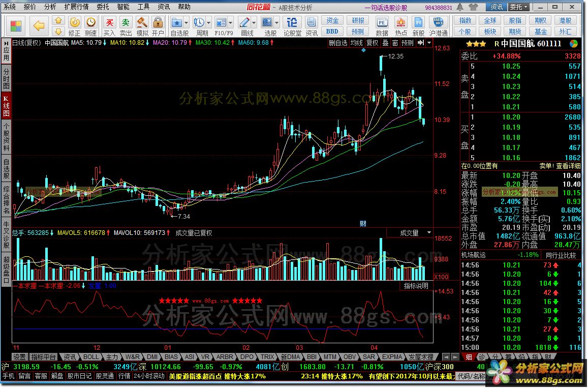Open the 测速 speed test icon
This screenshot has height=388, width=588.
(90, 26)
